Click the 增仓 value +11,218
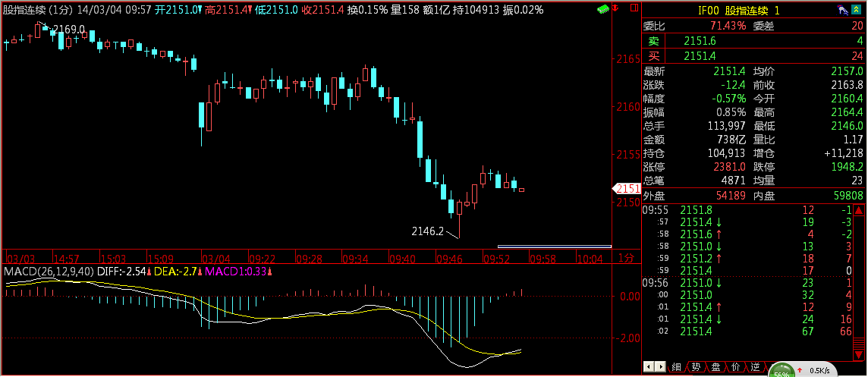This screenshot has width=868, height=377. pos(844,152)
